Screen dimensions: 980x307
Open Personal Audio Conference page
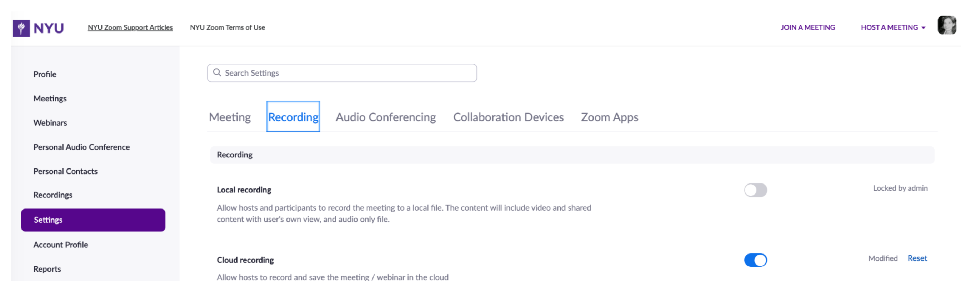pos(81,147)
